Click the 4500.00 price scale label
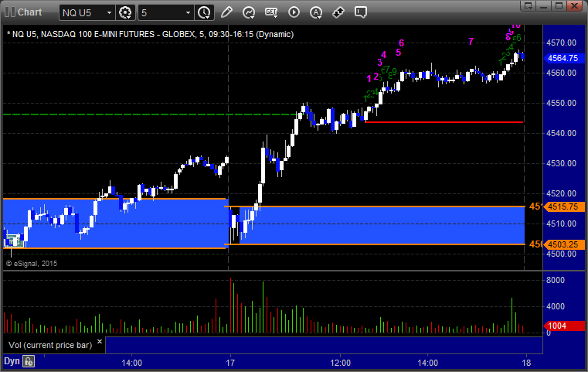Screen dimensions: 588x372 click(562, 254)
